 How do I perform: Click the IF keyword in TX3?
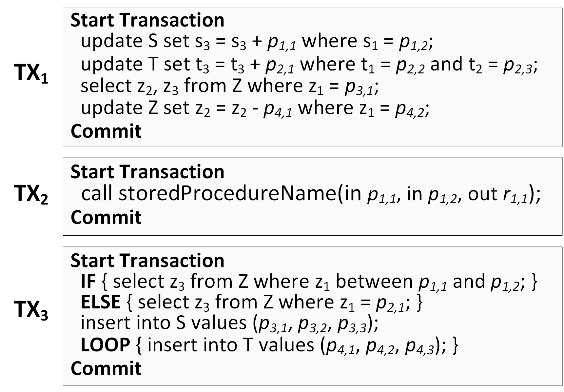(88, 282)
